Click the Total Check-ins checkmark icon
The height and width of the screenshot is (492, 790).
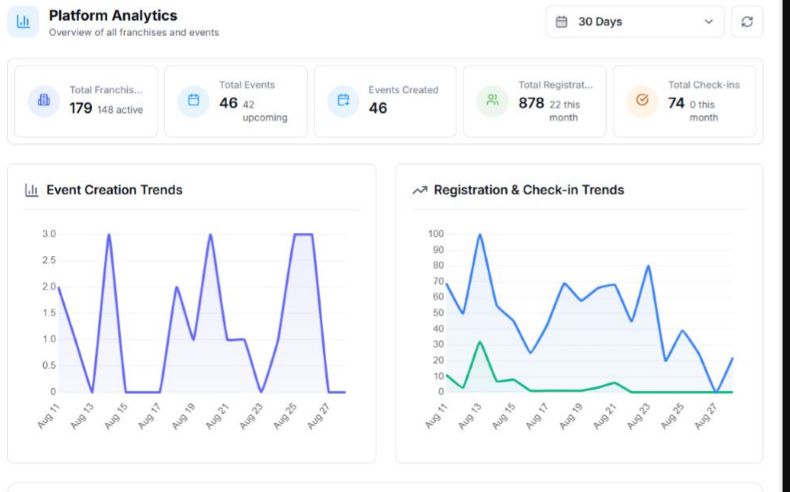pyautogui.click(x=642, y=100)
